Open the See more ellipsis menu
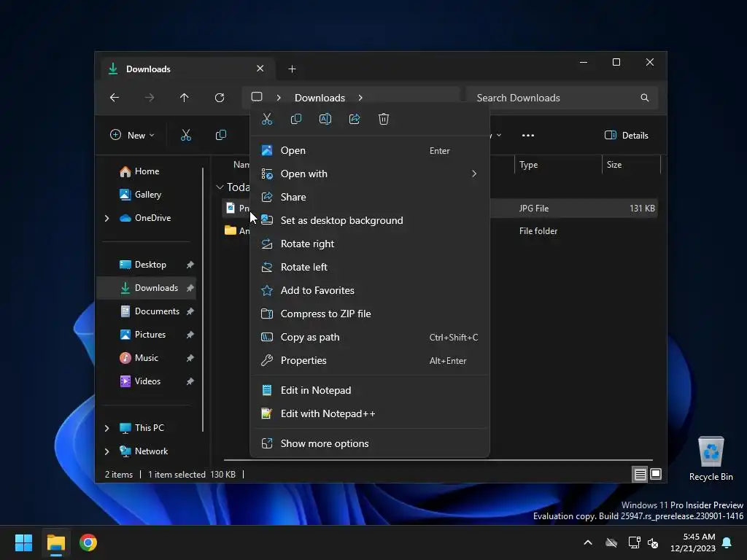The width and height of the screenshot is (747, 560). pos(528,135)
